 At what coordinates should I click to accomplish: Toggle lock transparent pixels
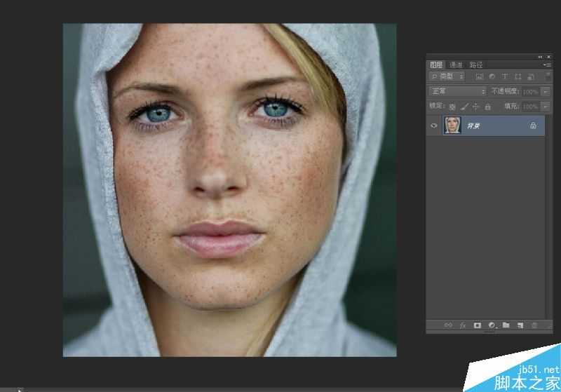452,107
